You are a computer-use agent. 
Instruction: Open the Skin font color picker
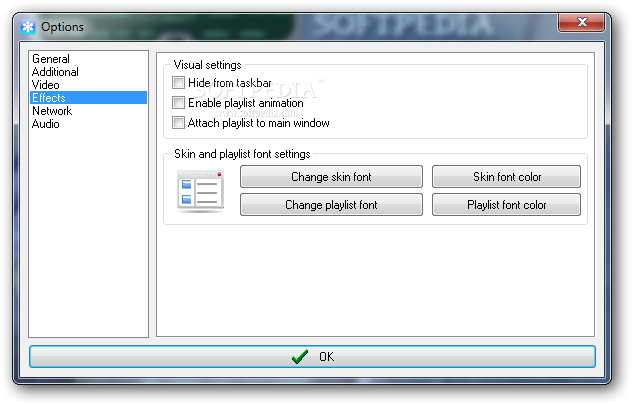point(507,177)
